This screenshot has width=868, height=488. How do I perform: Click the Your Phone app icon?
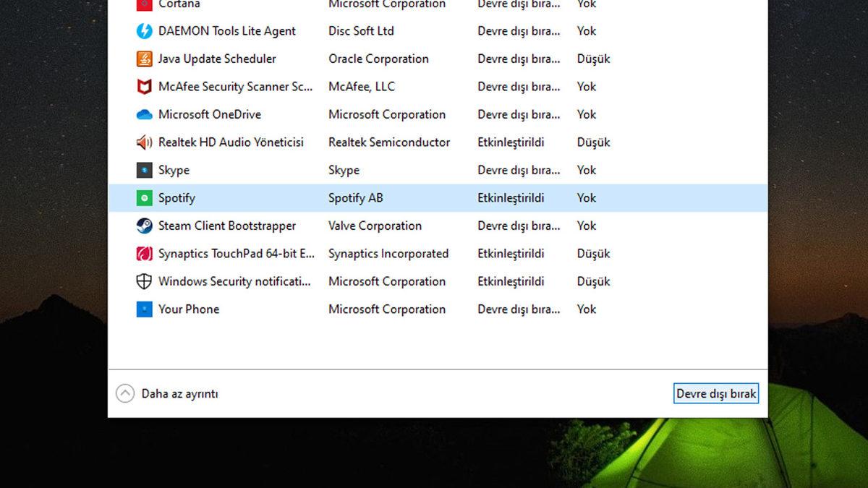click(x=144, y=309)
